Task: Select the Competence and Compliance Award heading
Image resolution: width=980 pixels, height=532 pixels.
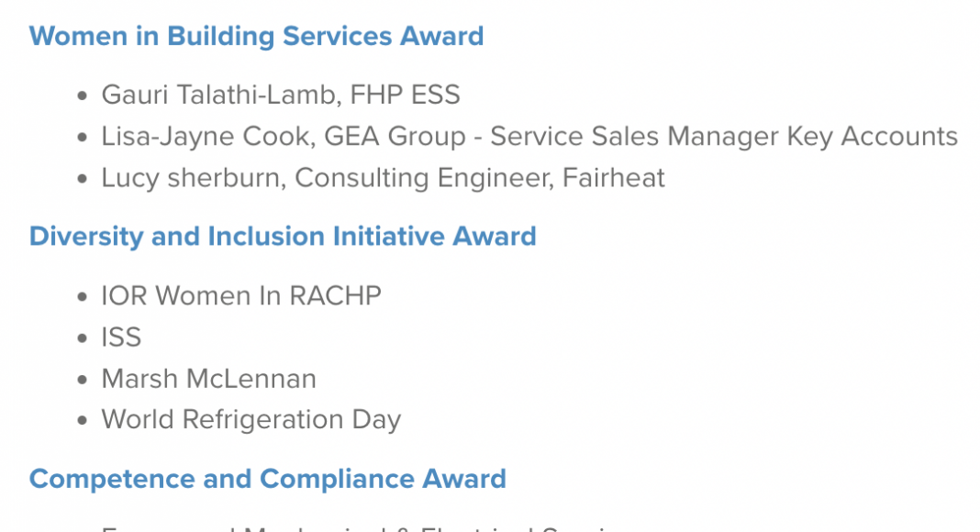Action: (267, 479)
